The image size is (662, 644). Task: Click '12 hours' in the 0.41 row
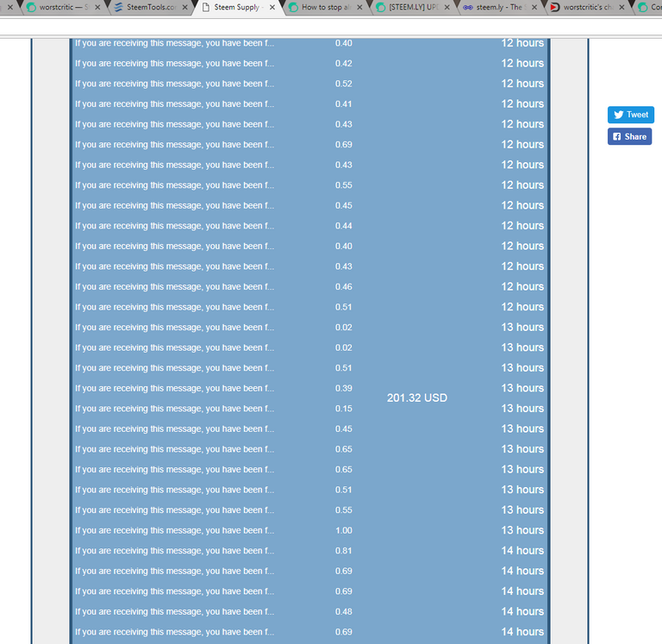522,103
